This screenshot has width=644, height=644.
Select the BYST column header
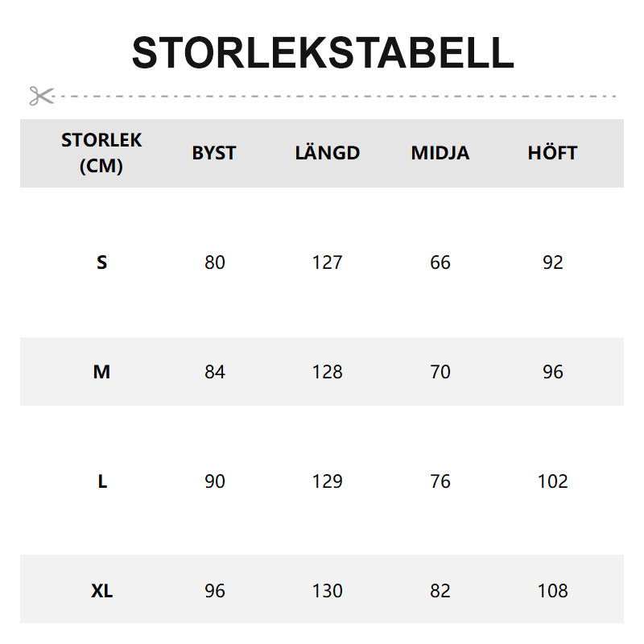tap(214, 153)
